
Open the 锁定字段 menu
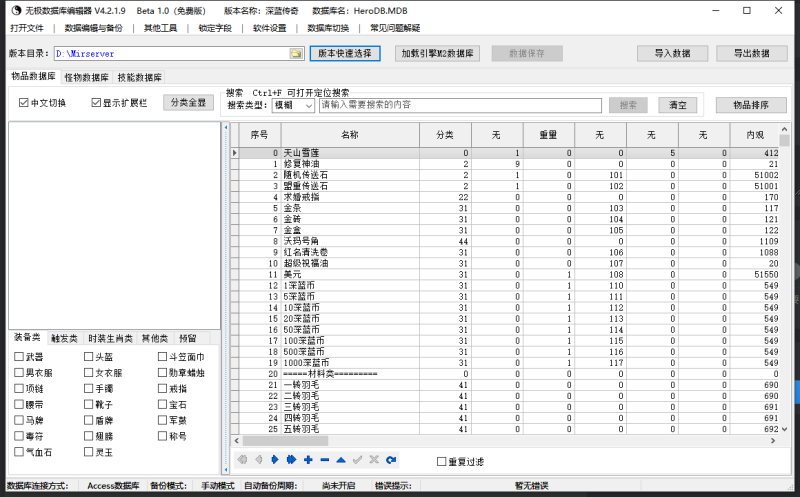pos(215,28)
